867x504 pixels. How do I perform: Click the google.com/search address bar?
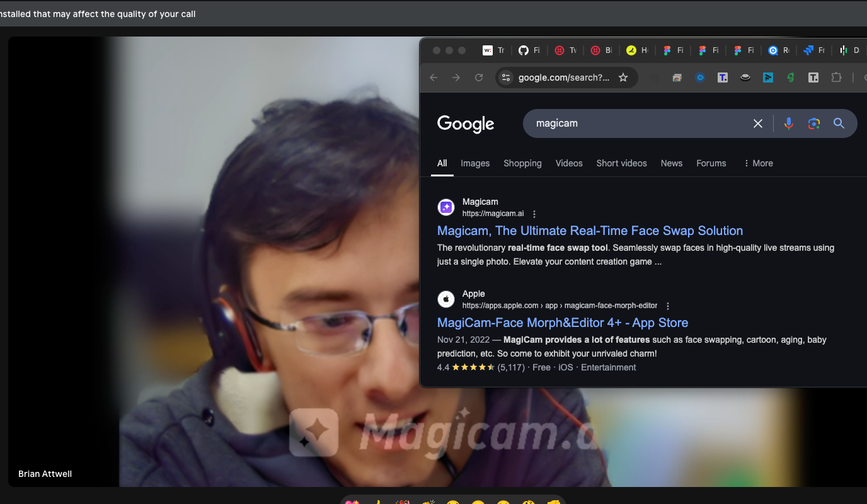pos(564,77)
